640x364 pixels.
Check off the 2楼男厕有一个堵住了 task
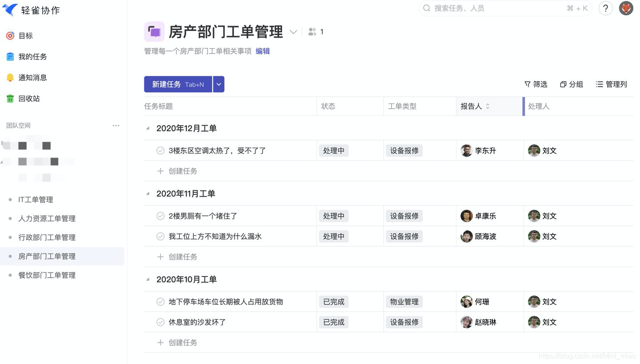click(160, 216)
